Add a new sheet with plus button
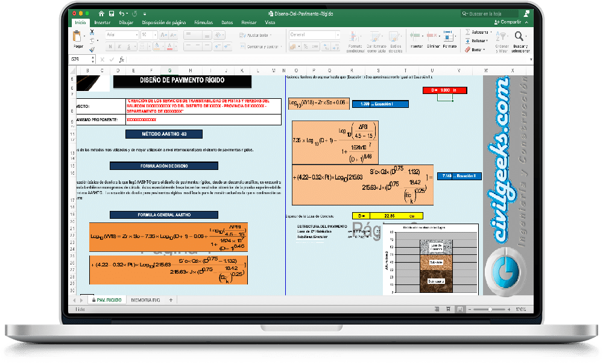The height and width of the screenshot is (364, 603). [x=171, y=300]
